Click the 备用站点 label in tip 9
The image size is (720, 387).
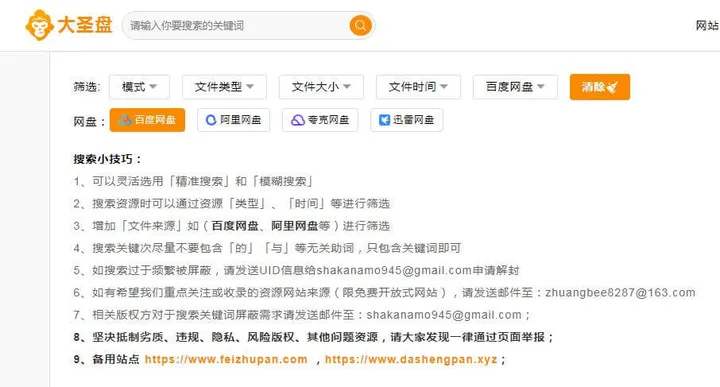click(x=116, y=359)
